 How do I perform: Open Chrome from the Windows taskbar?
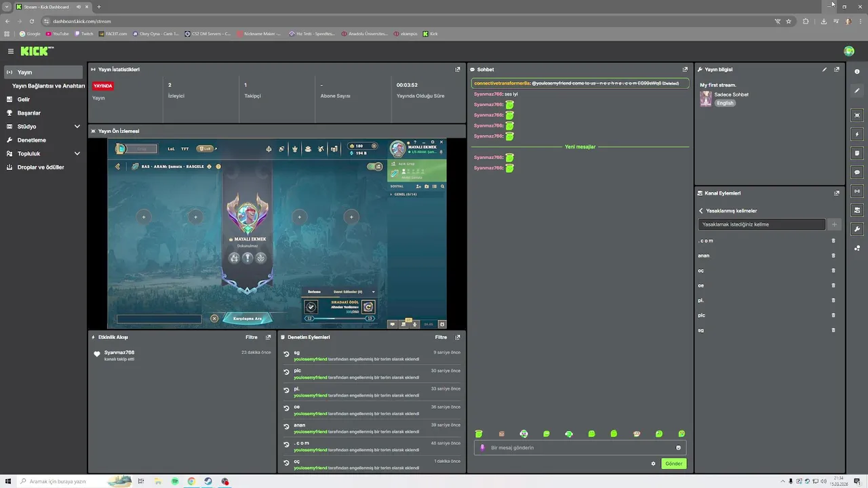tap(191, 481)
